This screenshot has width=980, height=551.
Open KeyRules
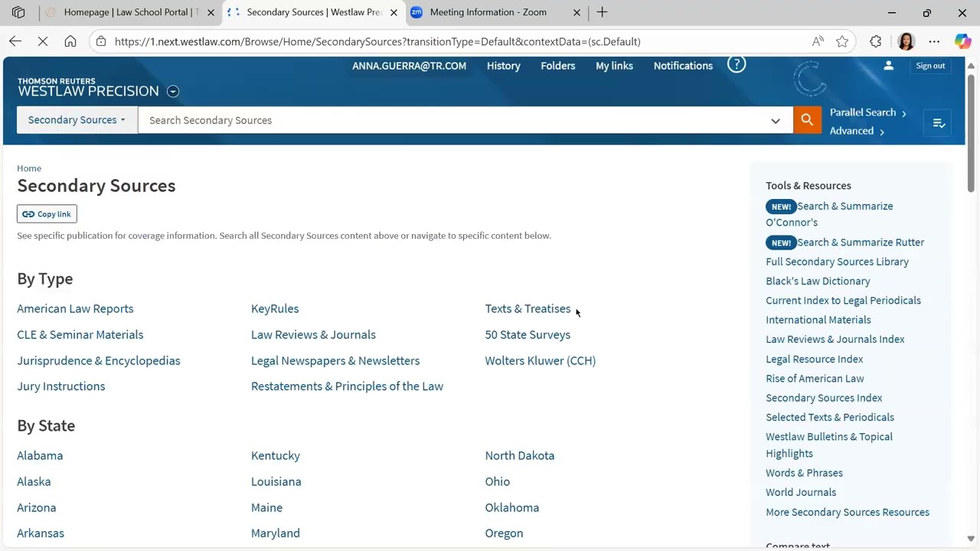click(x=275, y=308)
